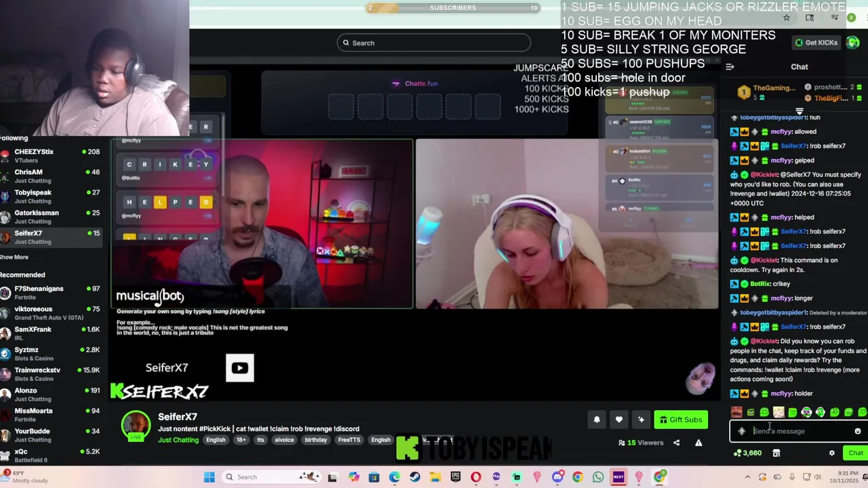Open Epic Games Launcher from the taskbar
This screenshot has height=488, width=868.
click(x=456, y=477)
